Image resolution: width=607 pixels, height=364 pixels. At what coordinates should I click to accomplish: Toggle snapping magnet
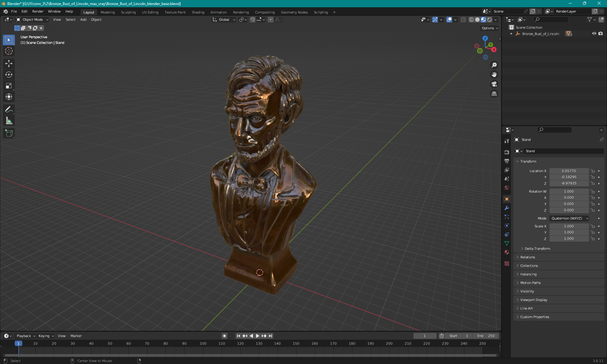252,20
